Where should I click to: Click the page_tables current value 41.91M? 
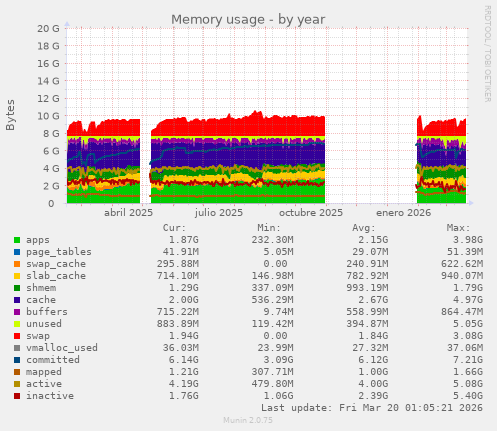(180, 252)
